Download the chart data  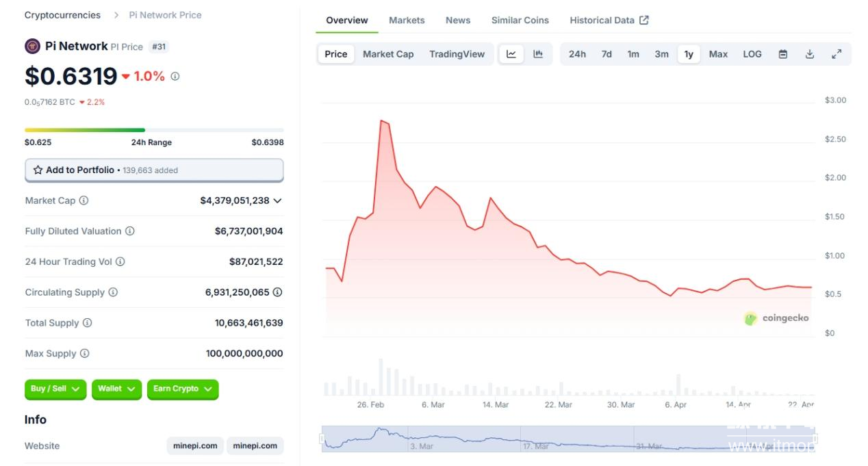tap(810, 54)
